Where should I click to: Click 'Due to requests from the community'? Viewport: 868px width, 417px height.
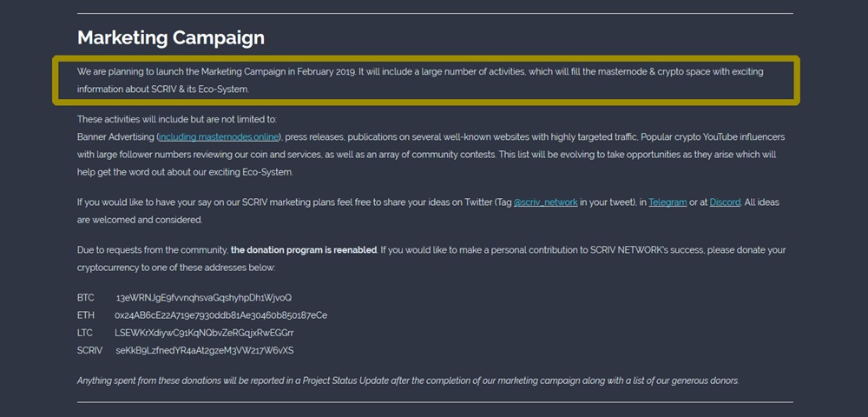[152, 250]
